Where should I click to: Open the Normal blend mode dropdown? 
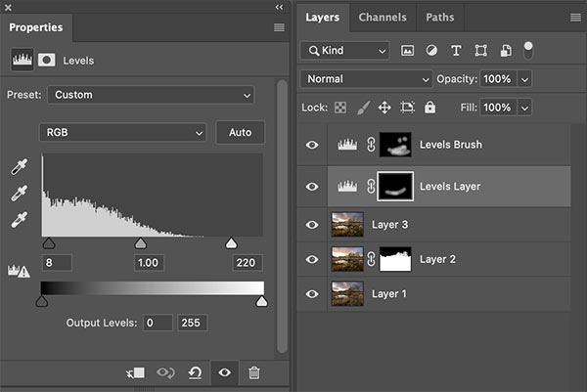(x=368, y=78)
